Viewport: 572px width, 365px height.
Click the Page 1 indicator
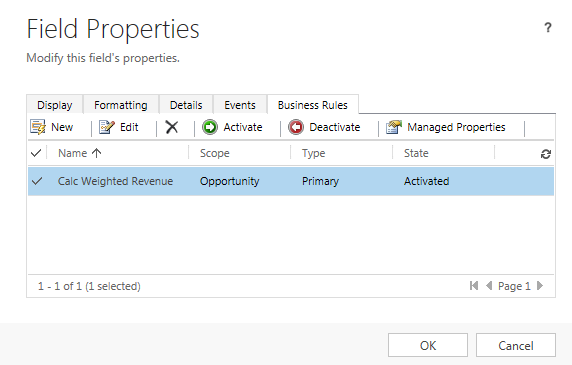(x=514, y=286)
